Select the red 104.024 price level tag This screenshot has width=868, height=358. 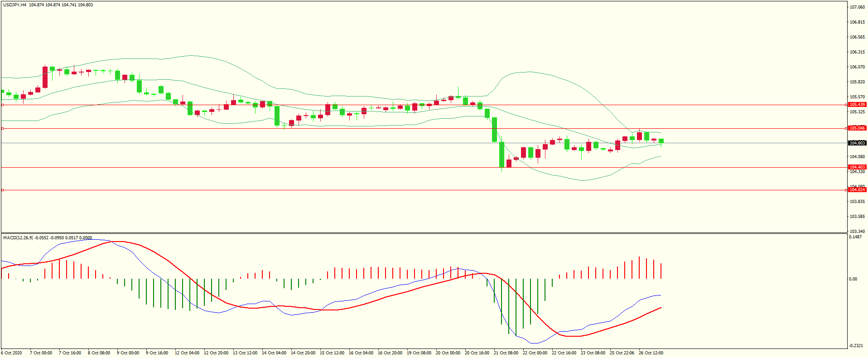point(857,190)
